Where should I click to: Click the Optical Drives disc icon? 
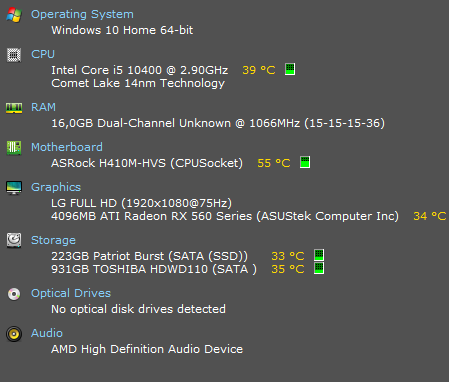pyautogui.click(x=14, y=294)
